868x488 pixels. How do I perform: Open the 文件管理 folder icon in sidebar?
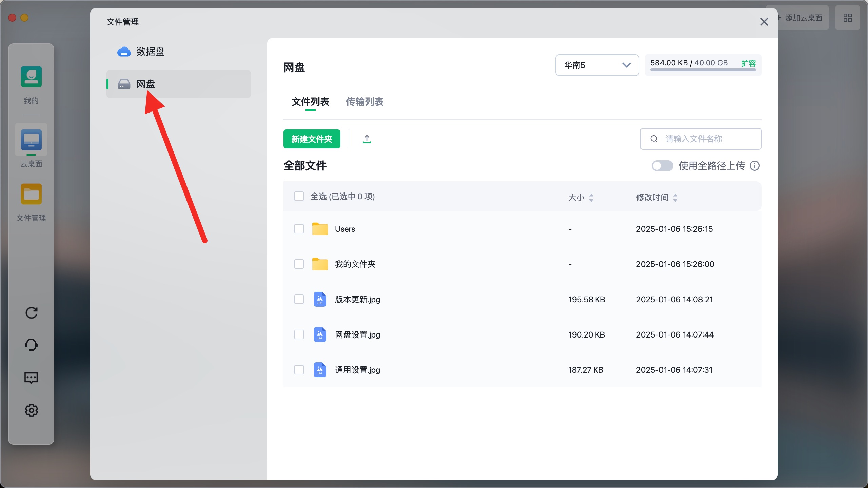[31, 194]
